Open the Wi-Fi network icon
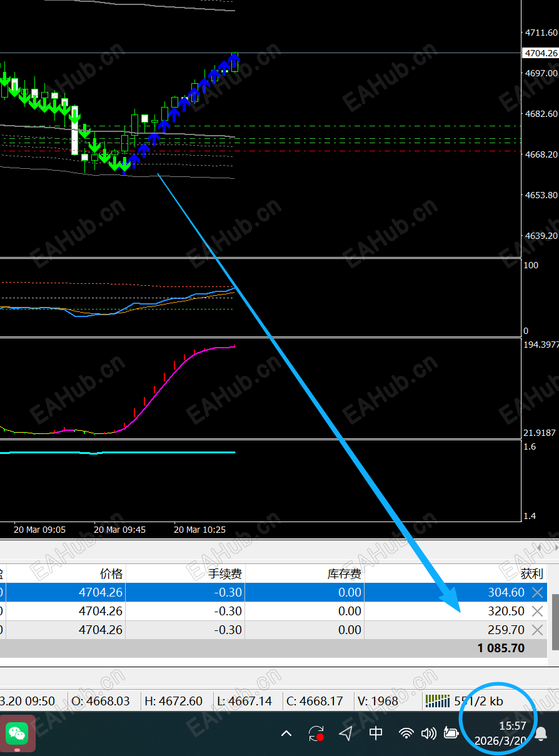 (x=406, y=733)
